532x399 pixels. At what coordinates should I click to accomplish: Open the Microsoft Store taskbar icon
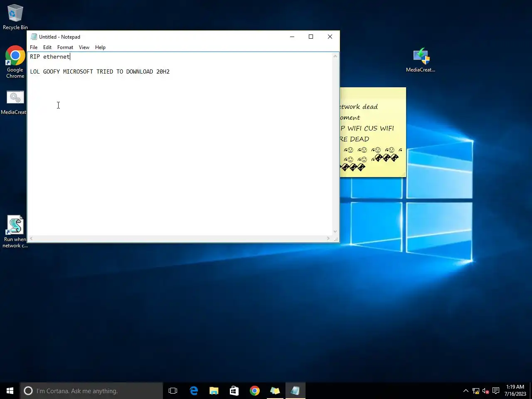234,391
